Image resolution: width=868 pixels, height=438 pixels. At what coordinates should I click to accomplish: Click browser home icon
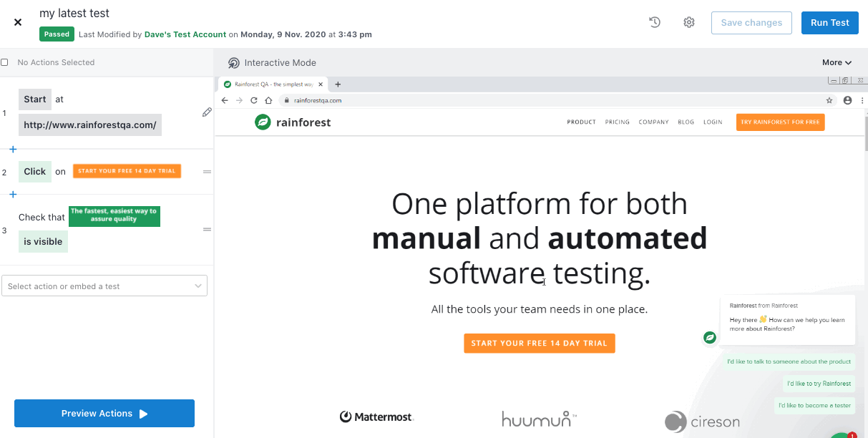(x=268, y=100)
